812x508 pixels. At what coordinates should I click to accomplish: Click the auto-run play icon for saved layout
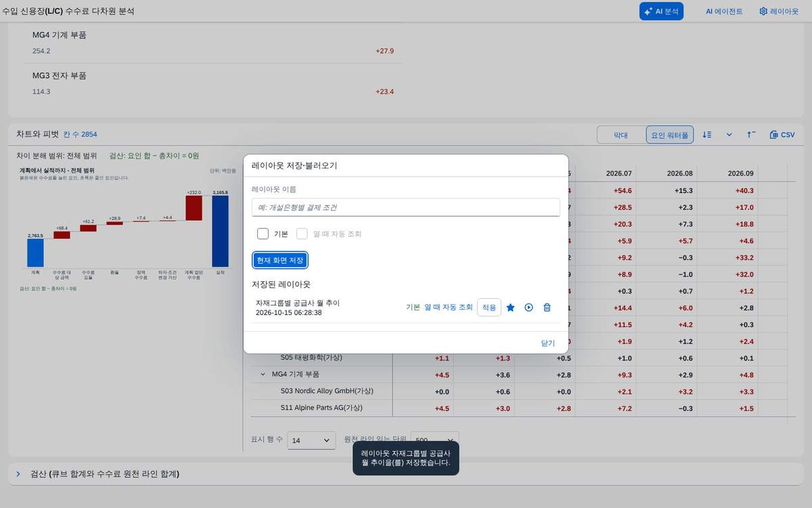click(x=529, y=308)
